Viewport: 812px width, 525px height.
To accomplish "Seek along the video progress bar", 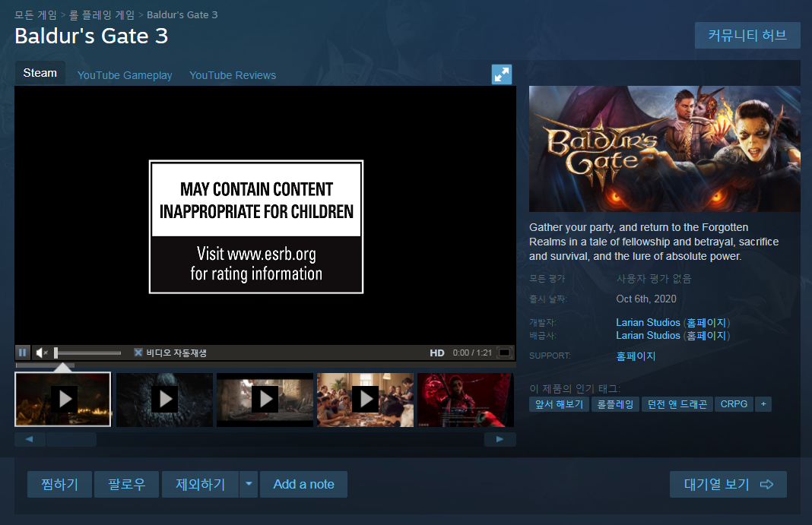I will pyautogui.click(x=265, y=365).
